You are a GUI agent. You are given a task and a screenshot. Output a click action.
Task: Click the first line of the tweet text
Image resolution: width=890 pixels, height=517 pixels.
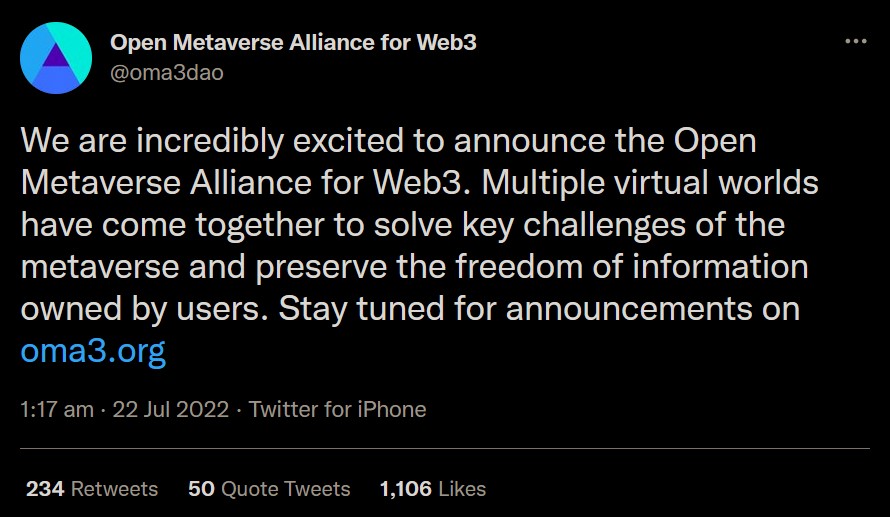pyautogui.click(x=389, y=140)
